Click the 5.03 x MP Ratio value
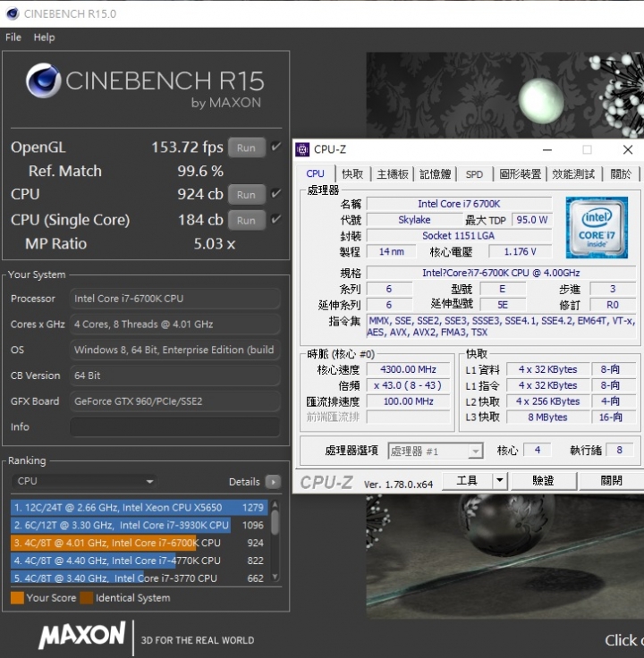 [x=215, y=244]
